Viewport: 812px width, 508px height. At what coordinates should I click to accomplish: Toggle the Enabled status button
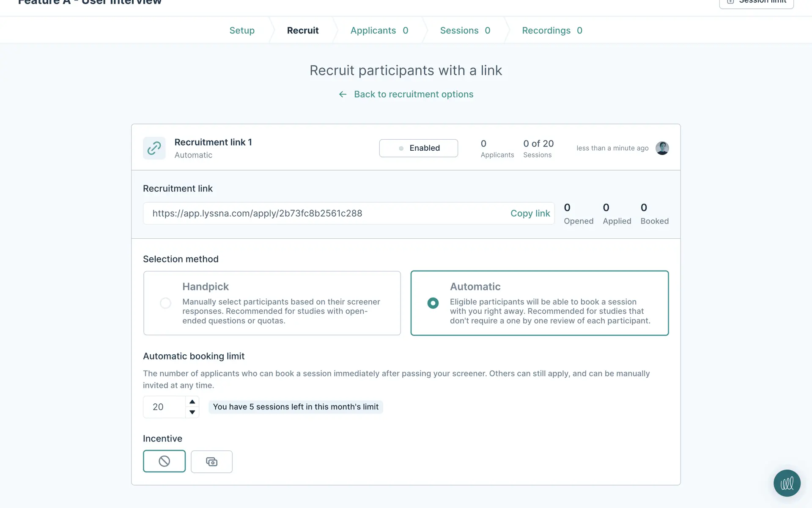pyautogui.click(x=418, y=148)
